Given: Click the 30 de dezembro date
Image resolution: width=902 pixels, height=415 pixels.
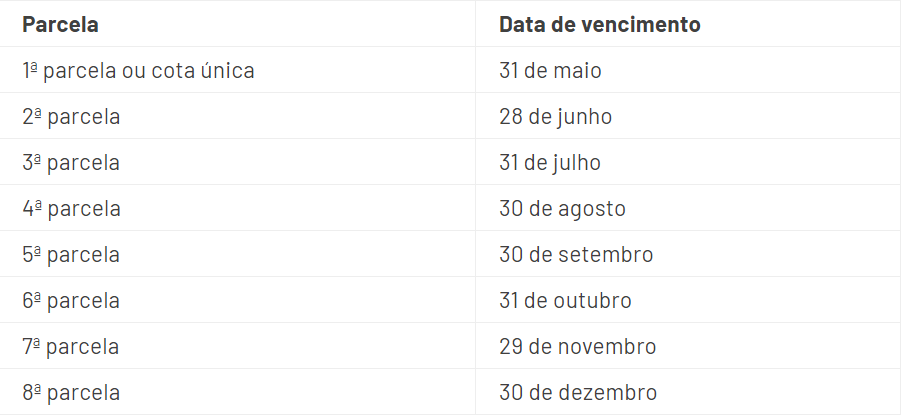Looking at the screenshot, I should tap(578, 393).
